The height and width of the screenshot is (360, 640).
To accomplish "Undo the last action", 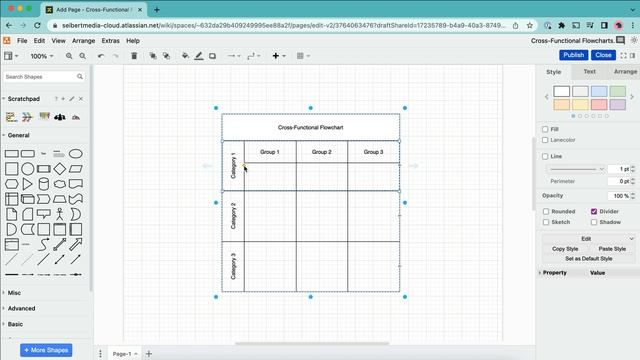I will coord(101,56).
